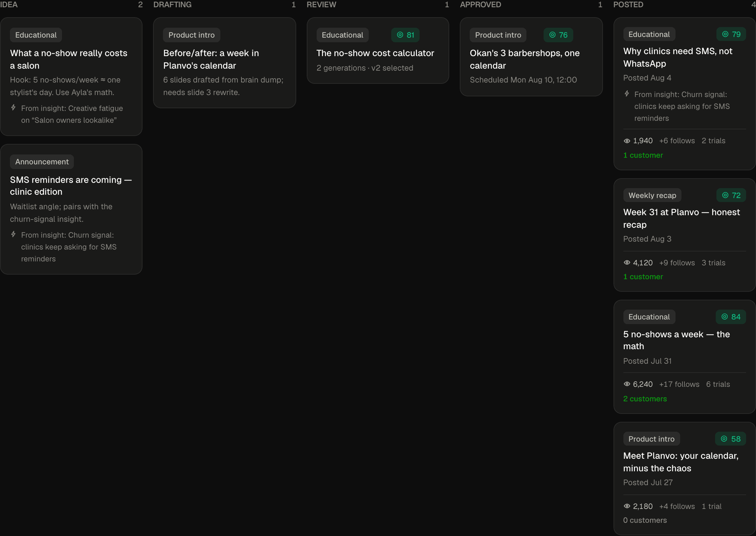Click '3 trials' stat
This screenshot has width=756, height=536.
click(x=713, y=263)
